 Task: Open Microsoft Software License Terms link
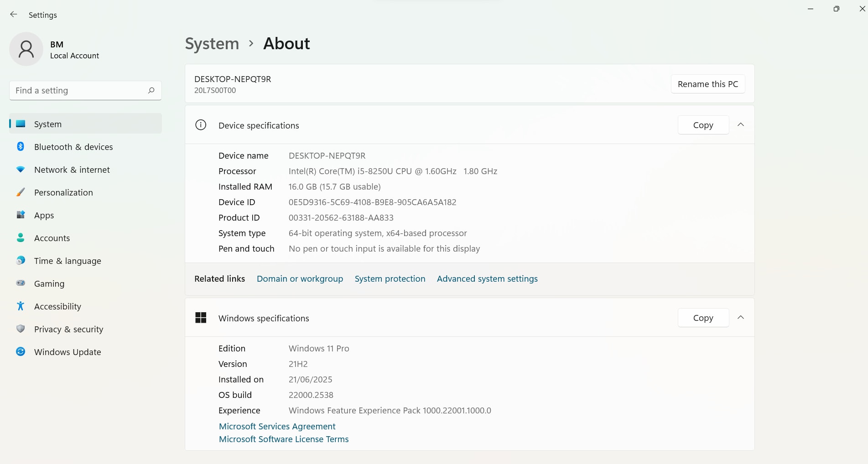(x=284, y=439)
